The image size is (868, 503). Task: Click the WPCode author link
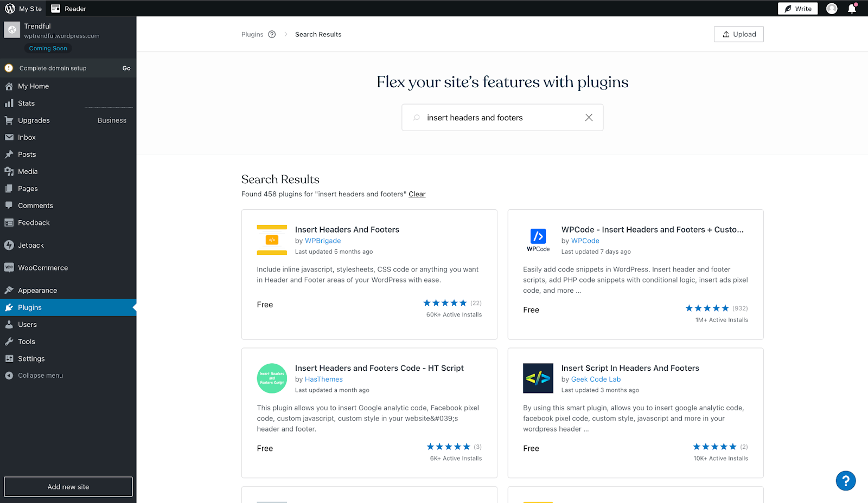(x=585, y=241)
